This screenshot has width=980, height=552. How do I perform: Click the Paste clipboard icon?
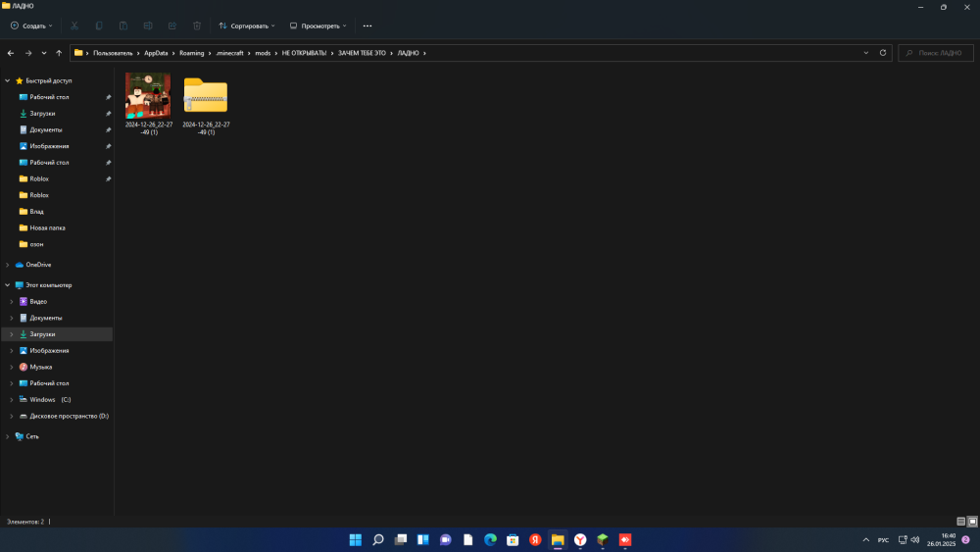[123, 25]
